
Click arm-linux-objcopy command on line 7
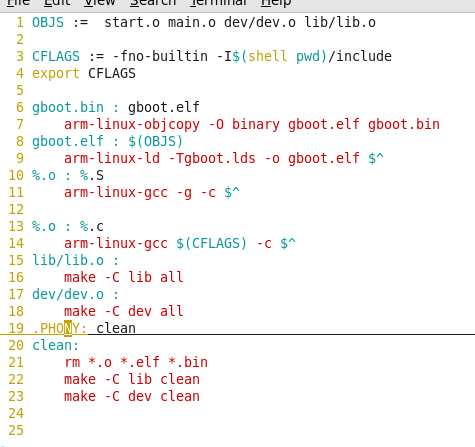click(x=132, y=124)
